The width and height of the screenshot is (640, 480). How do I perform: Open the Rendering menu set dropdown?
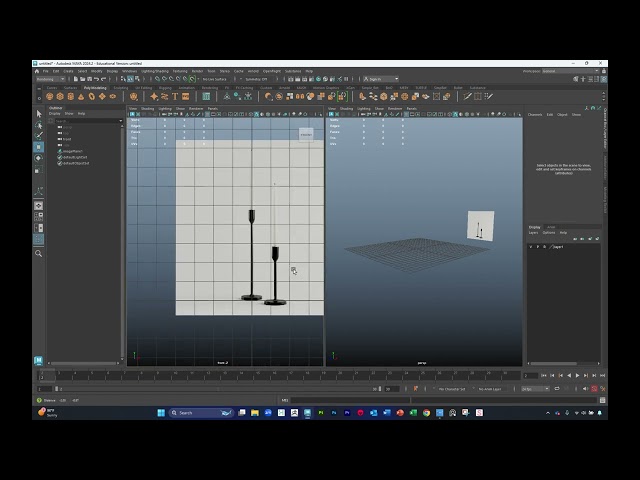point(51,79)
